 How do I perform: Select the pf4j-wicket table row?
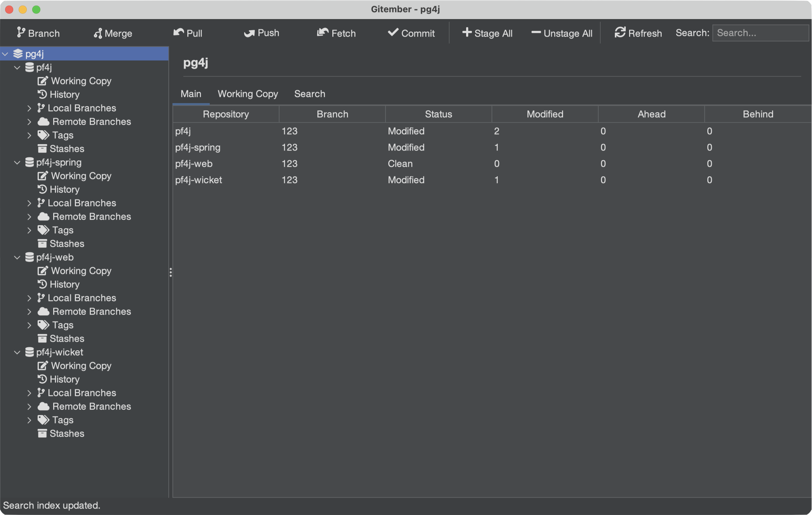(492, 180)
